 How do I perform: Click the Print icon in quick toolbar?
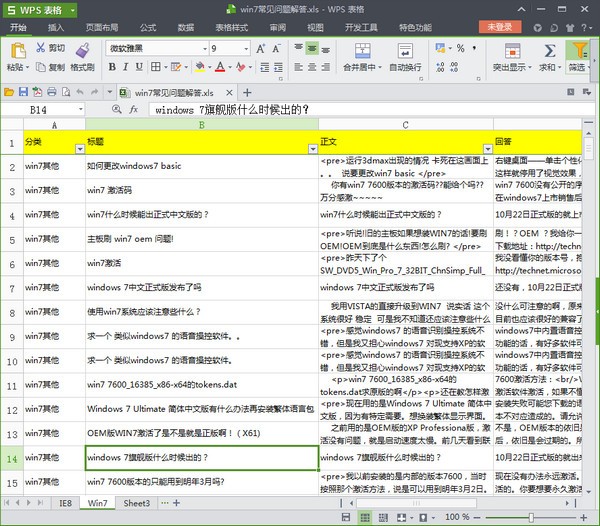[52, 92]
